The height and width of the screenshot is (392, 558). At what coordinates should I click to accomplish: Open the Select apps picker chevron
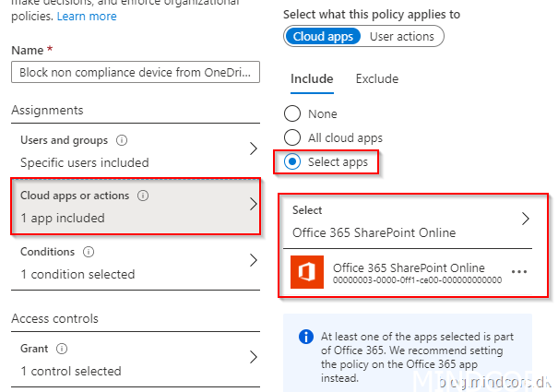click(526, 220)
